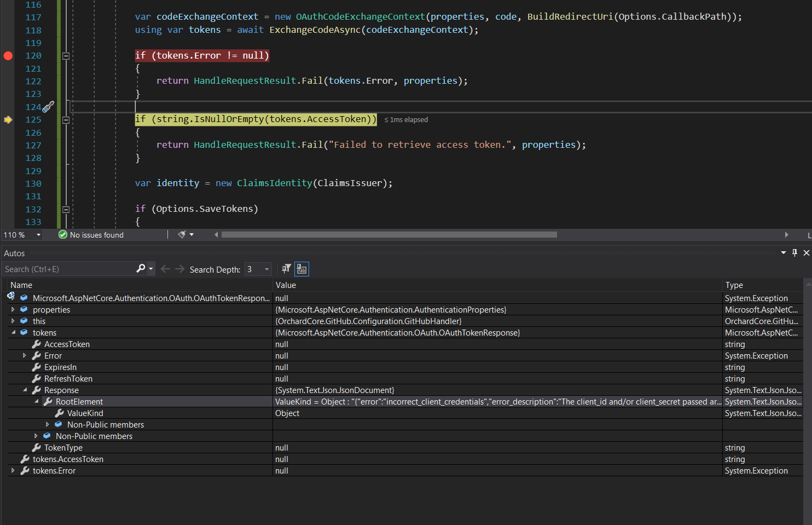Collapse the tokens node in Autos
Image resolution: width=812 pixels, height=525 pixels.
[13, 332]
